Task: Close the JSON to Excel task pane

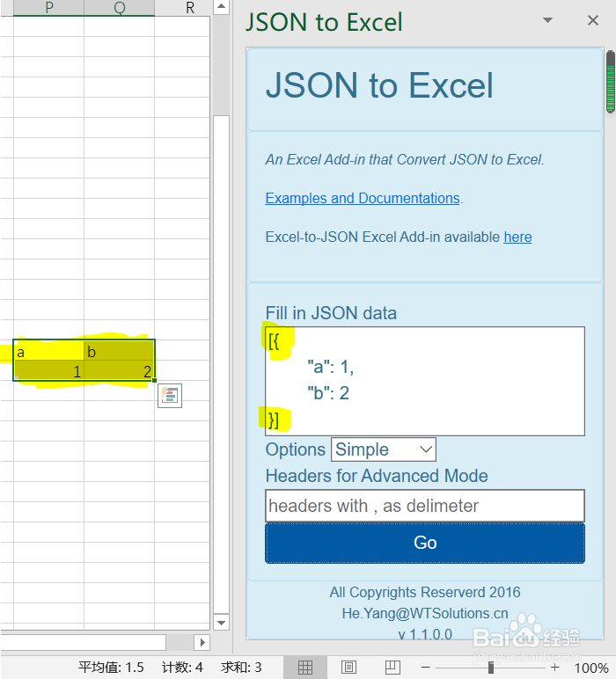Action: coord(592,20)
